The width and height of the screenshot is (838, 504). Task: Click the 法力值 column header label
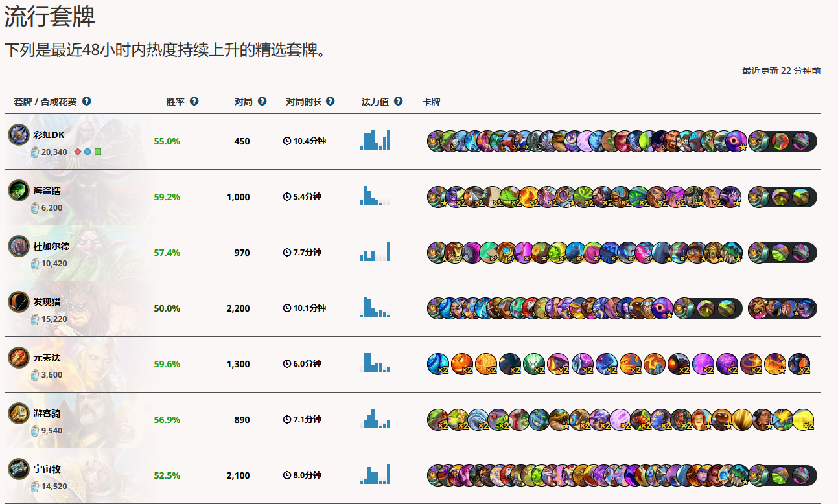[375, 102]
